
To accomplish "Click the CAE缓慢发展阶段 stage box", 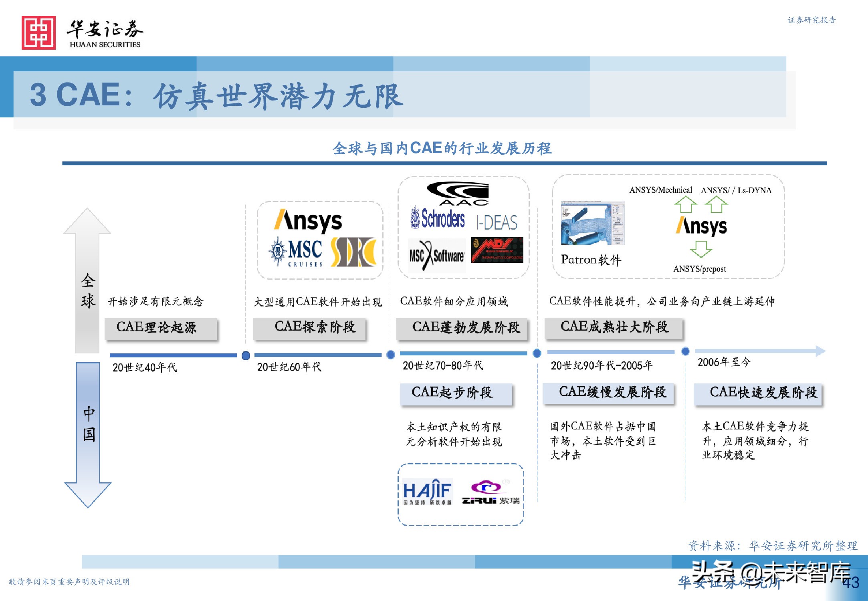I will pyautogui.click(x=608, y=394).
